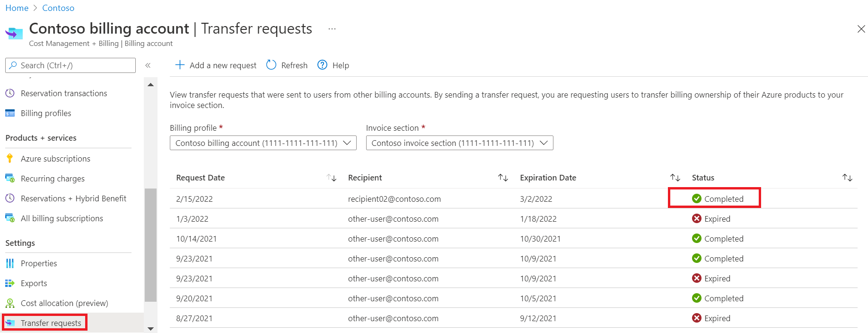
Task: Sort by Recipient column arrows
Action: (503, 178)
